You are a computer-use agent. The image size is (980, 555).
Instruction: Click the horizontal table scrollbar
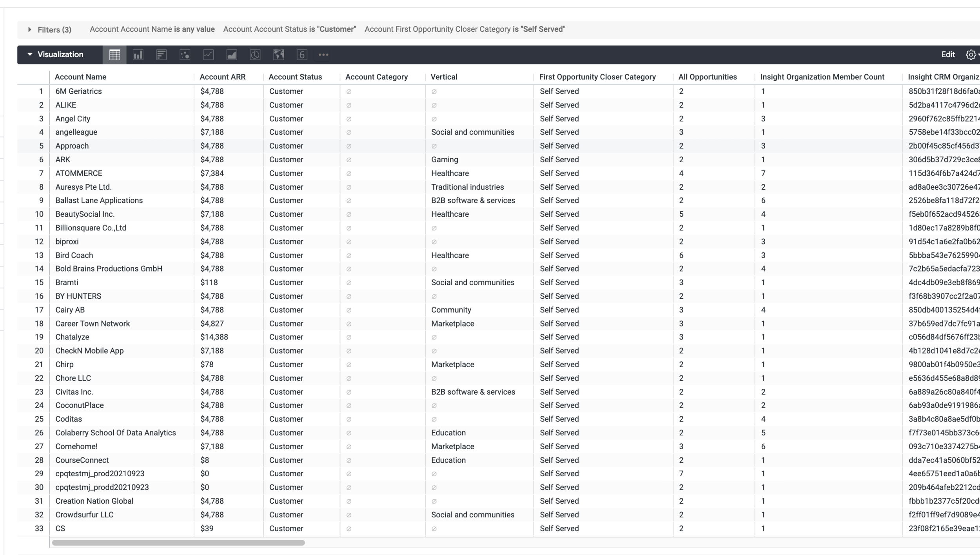178,542
